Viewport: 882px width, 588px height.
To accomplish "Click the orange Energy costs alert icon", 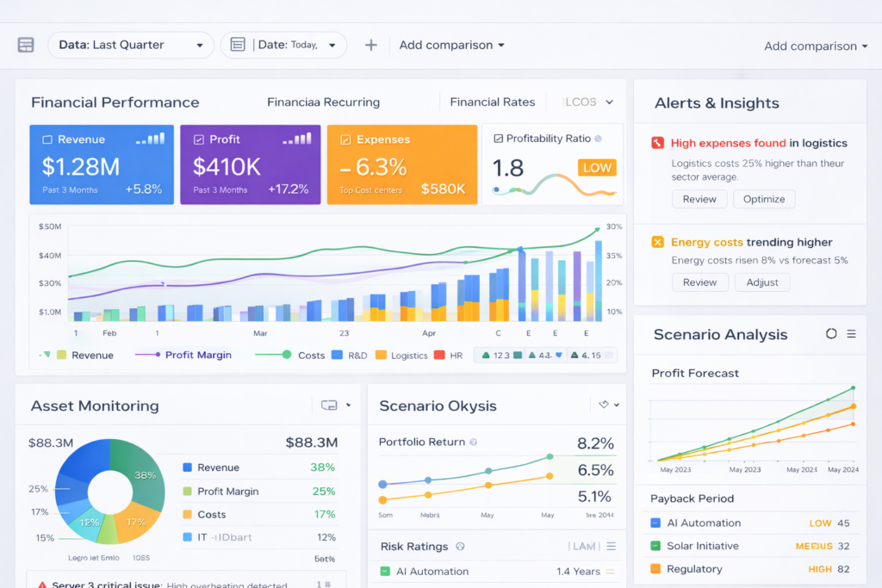I will 658,243.
